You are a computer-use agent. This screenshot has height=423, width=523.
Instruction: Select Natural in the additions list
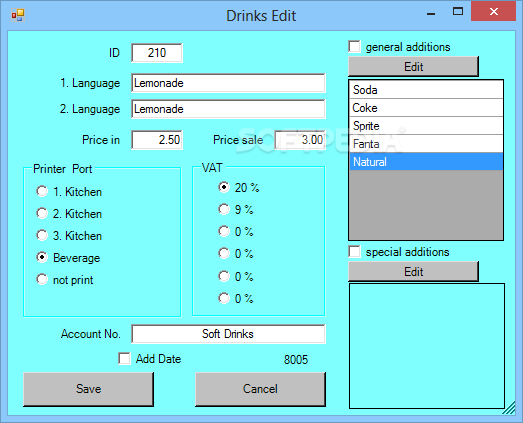point(426,162)
